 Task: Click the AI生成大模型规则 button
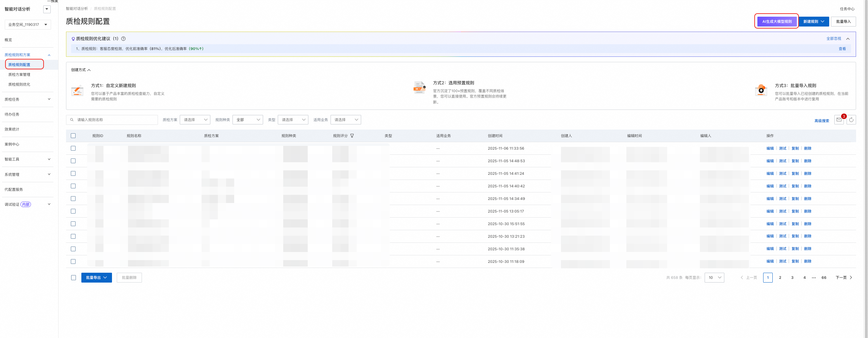[x=777, y=21]
